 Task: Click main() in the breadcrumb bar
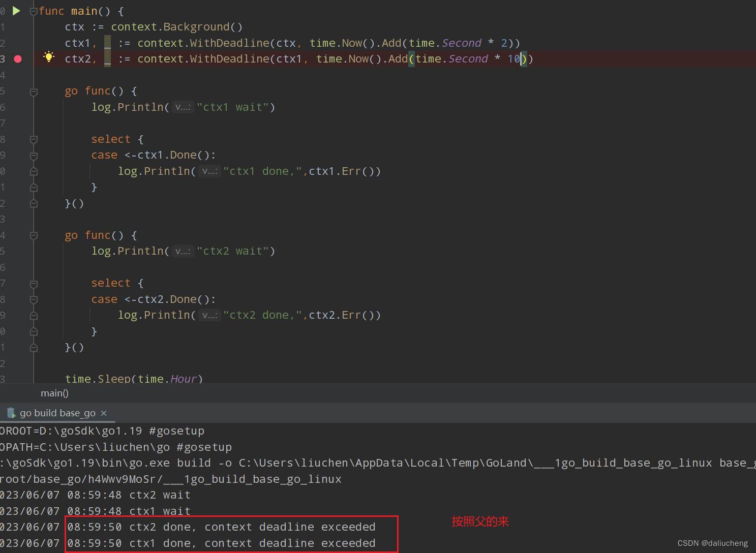coord(54,393)
